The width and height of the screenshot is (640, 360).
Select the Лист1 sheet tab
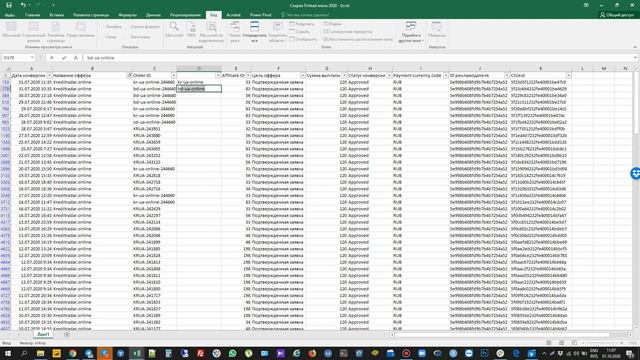click(43, 334)
